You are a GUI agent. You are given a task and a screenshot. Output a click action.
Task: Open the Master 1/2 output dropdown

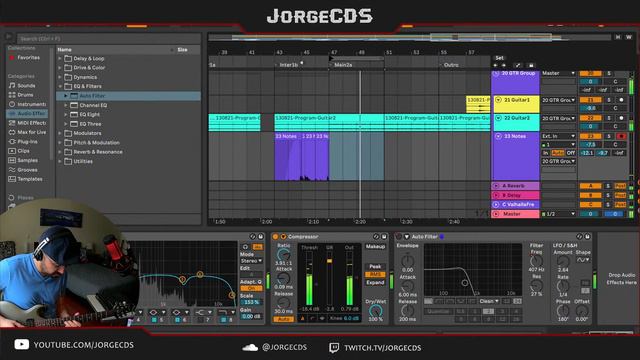[558, 214]
